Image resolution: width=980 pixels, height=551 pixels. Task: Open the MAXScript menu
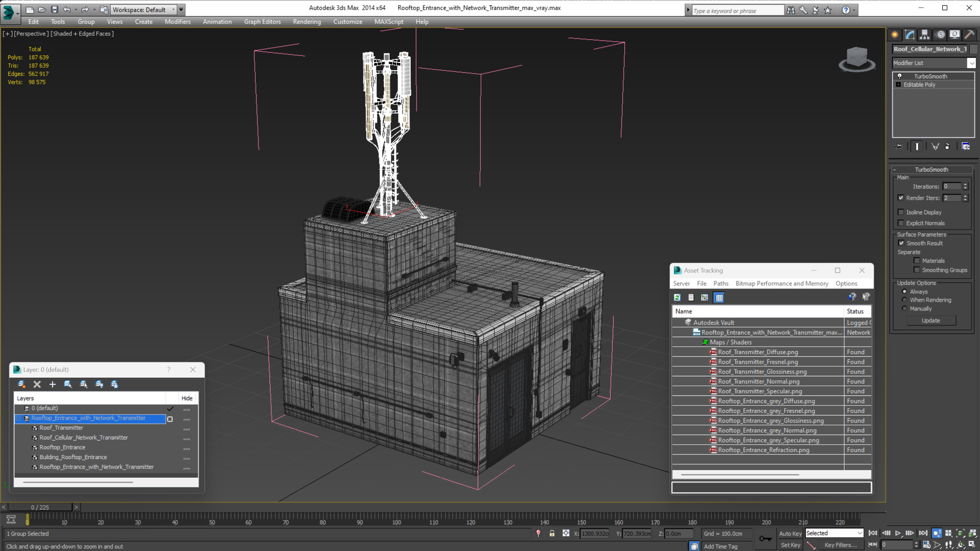pos(388,22)
